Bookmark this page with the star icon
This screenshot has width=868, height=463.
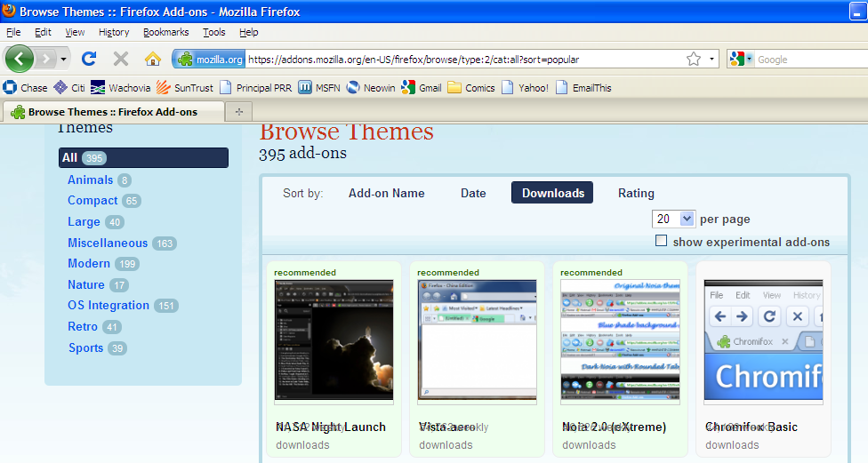694,60
